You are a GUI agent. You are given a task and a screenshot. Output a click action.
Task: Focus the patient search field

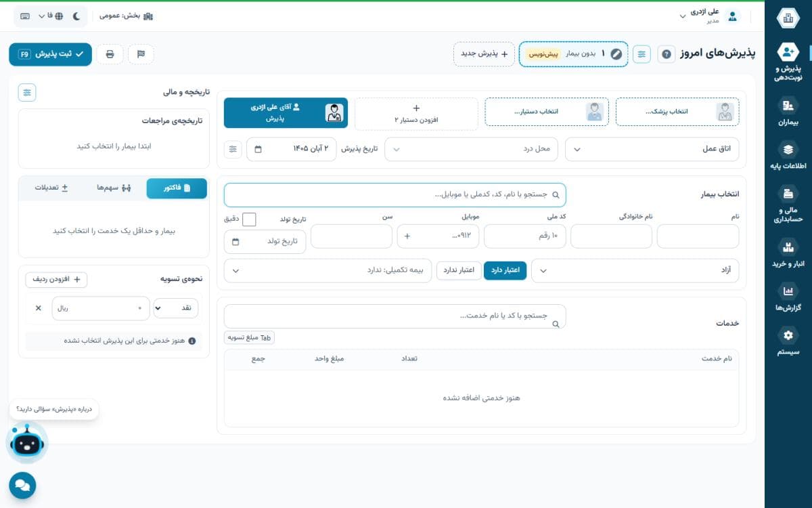coord(394,194)
